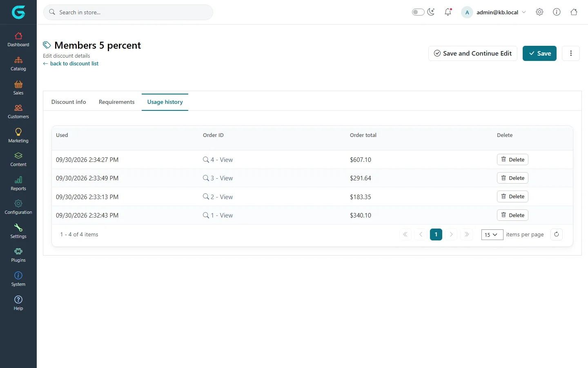588x368 pixels.
Task: Switch to the Discount info tab
Action: [x=69, y=102]
